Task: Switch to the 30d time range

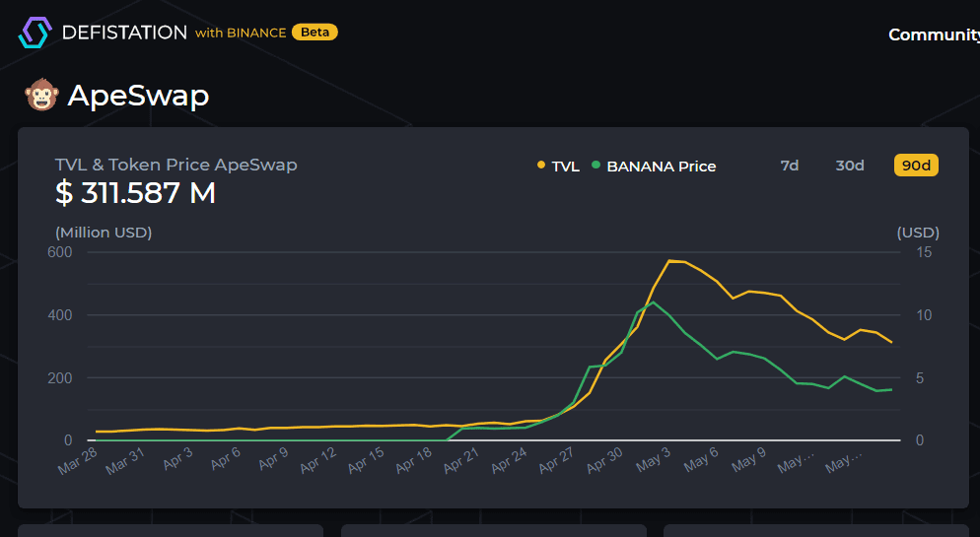Action: [x=850, y=166]
